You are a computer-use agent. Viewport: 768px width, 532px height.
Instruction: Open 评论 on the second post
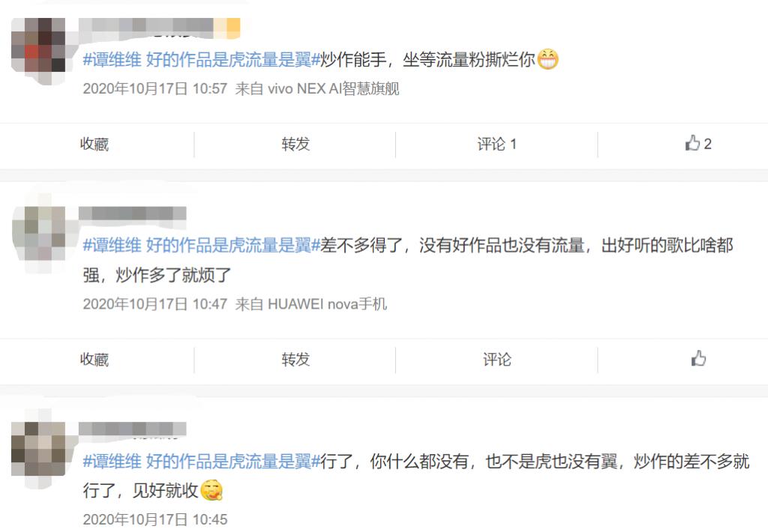pos(496,359)
